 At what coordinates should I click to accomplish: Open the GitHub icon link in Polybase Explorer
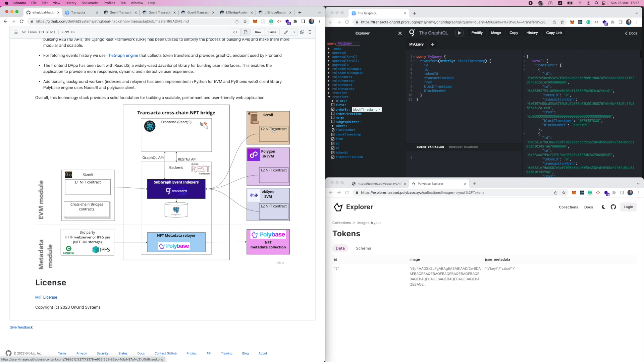click(x=613, y=207)
